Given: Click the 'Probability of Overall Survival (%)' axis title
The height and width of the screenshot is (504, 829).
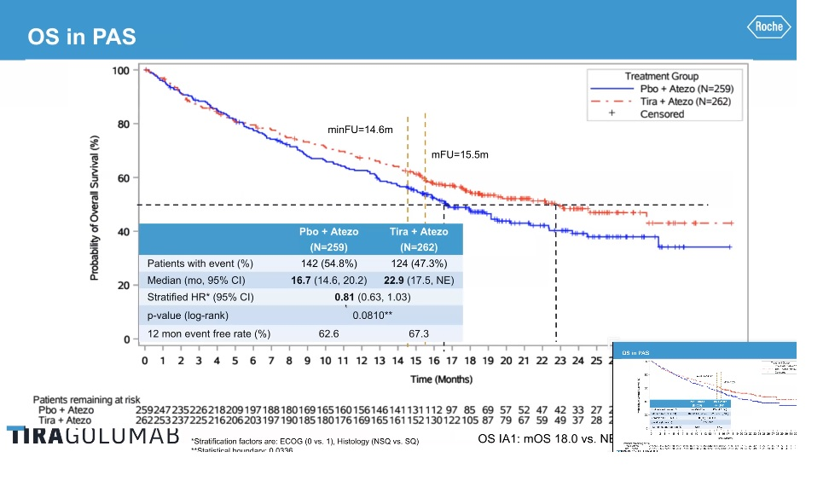Looking at the screenshot, I should tap(94, 208).
